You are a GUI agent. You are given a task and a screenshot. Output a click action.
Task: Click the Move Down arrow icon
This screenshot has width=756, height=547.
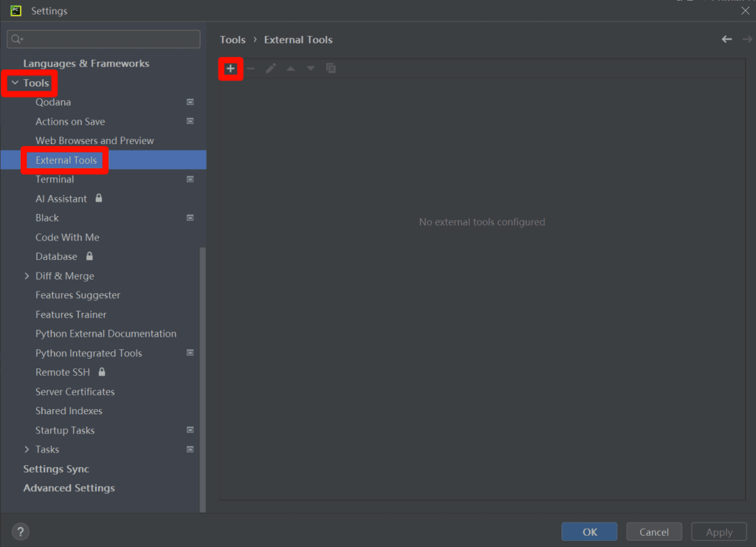tap(311, 69)
